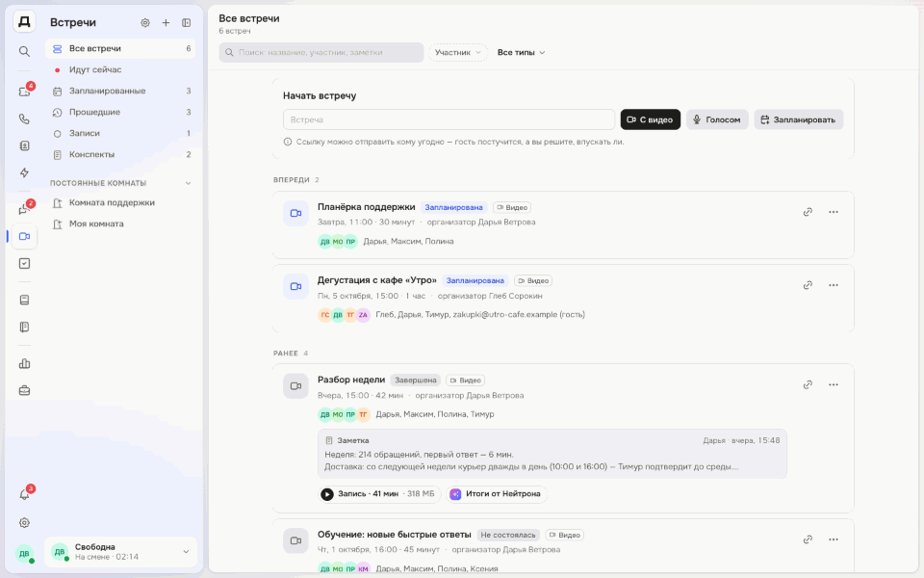Open the briefcase icon in the rail
Viewport: 924px width, 578px height.
click(24, 390)
